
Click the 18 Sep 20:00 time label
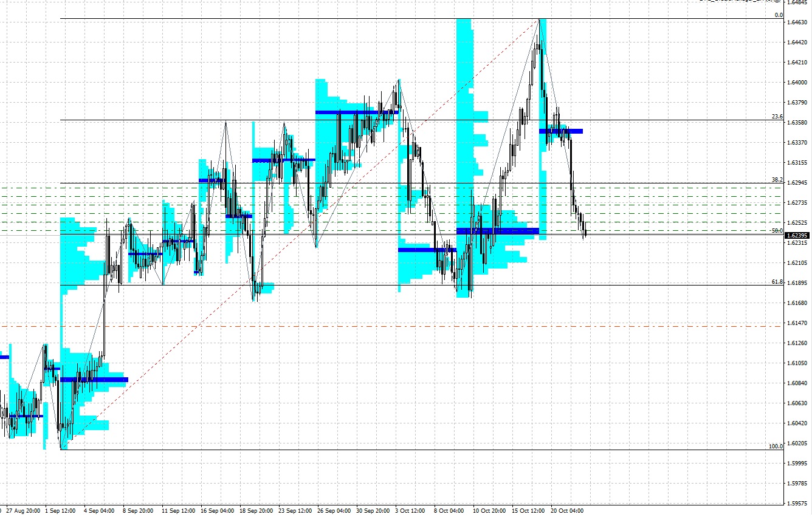256,512
